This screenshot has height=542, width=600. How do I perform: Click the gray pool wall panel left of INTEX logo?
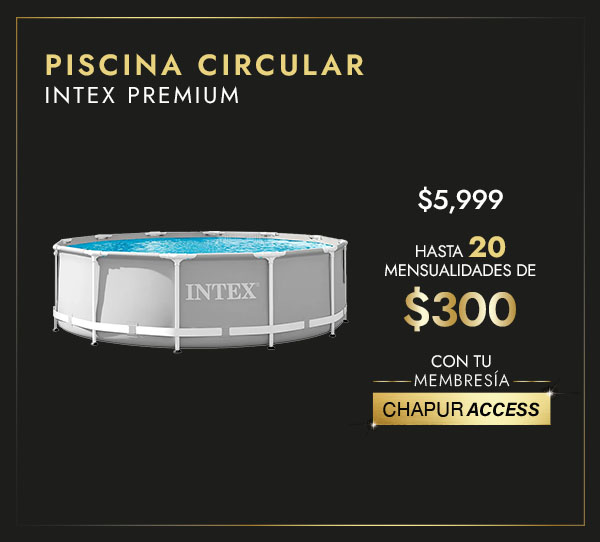pyautogui.click(x=136, y=293)
